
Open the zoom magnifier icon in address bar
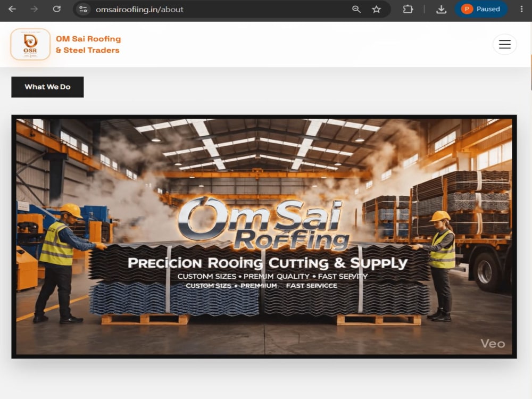356,9
